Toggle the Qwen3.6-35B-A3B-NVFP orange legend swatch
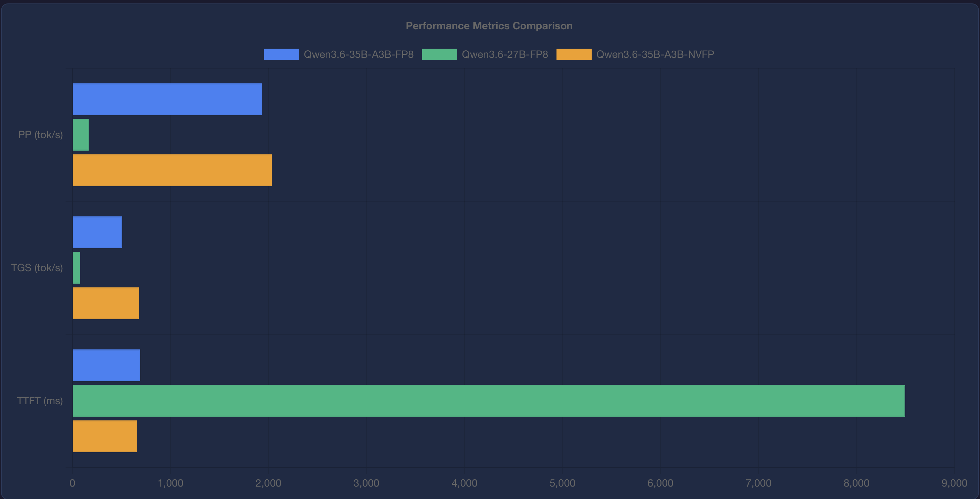980x499 pixels. point(574,54)
